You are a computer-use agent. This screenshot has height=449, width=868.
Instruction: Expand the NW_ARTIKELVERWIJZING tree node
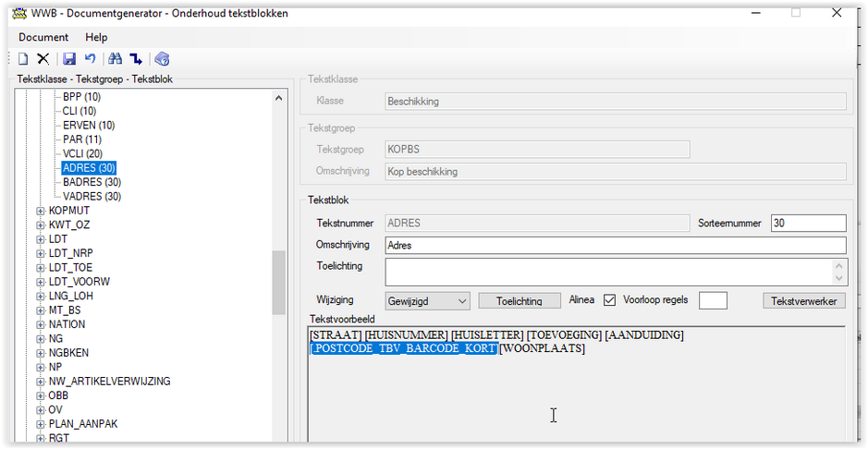(40, 382)
